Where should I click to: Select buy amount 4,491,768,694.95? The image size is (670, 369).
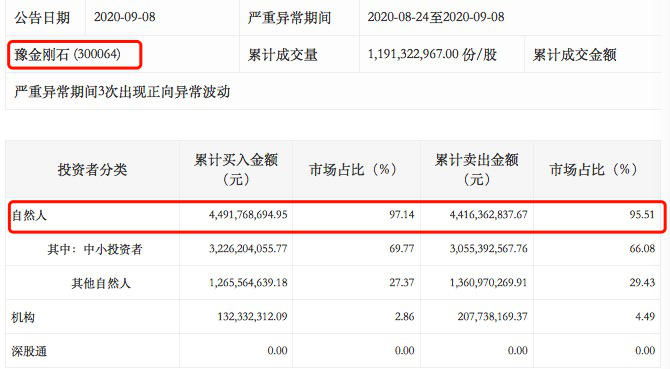click(x=248, y=214)
